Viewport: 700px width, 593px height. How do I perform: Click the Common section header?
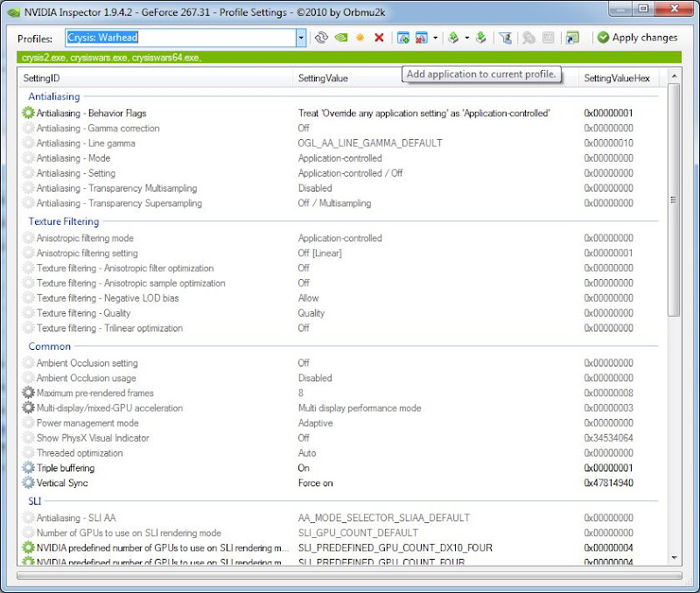click(x=50, y=346)
